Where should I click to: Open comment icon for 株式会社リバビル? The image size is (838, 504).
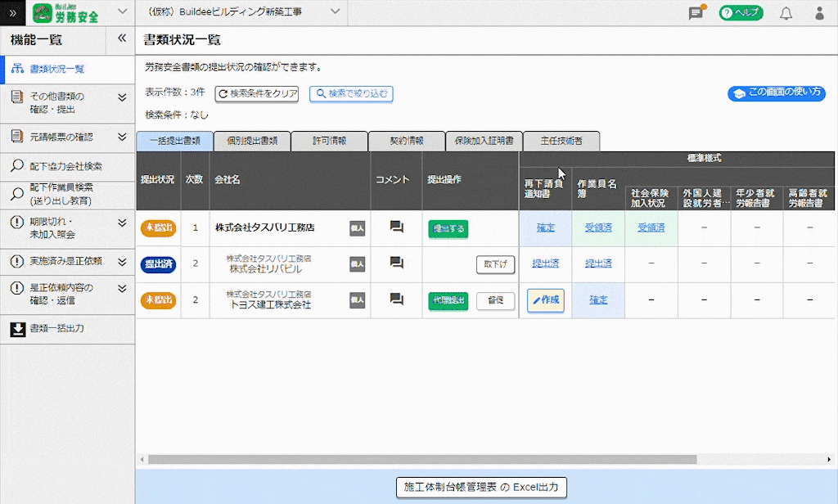(397, 263)
